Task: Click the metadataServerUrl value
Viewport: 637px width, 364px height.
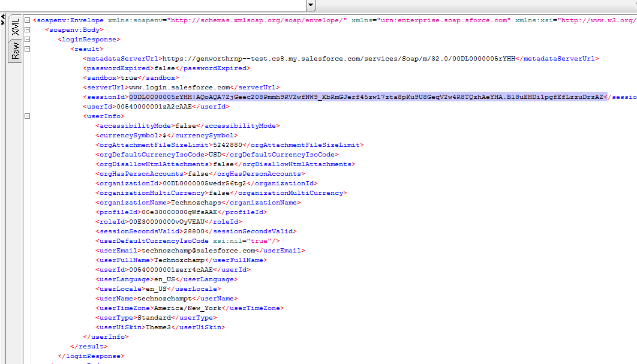Action: [339, 59]
